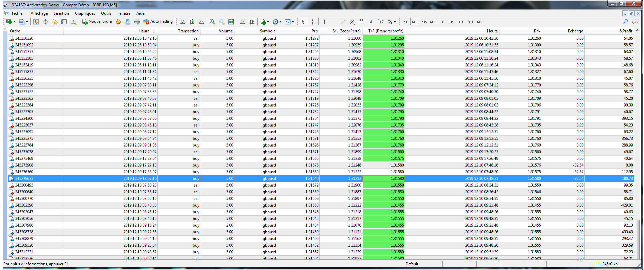644x270 pixels.
Task: Sort by the Volume column header
Action: pyautogui.click(x=217, y=31)
